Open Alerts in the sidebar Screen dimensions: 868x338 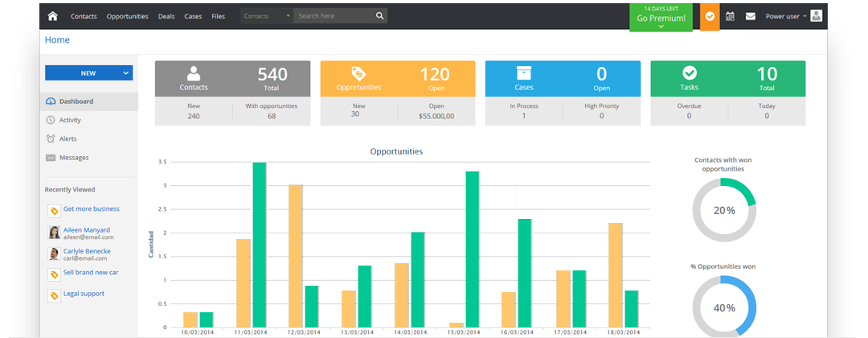pos(68,139)
